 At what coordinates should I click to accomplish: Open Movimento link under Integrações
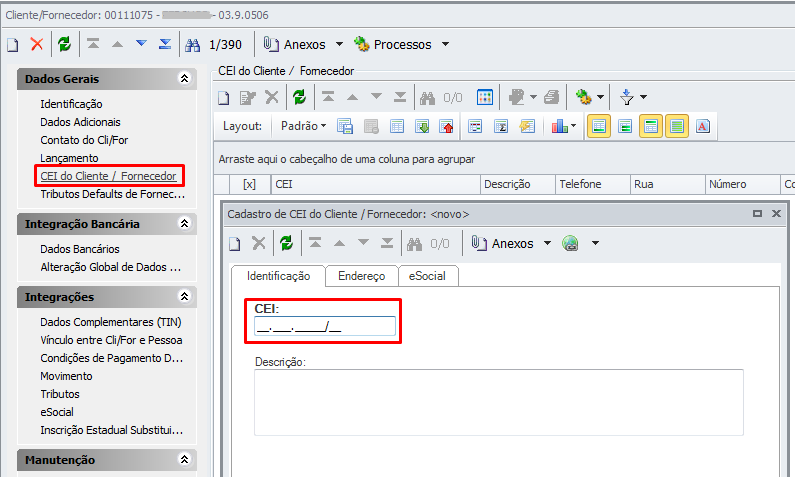point(66,376)
